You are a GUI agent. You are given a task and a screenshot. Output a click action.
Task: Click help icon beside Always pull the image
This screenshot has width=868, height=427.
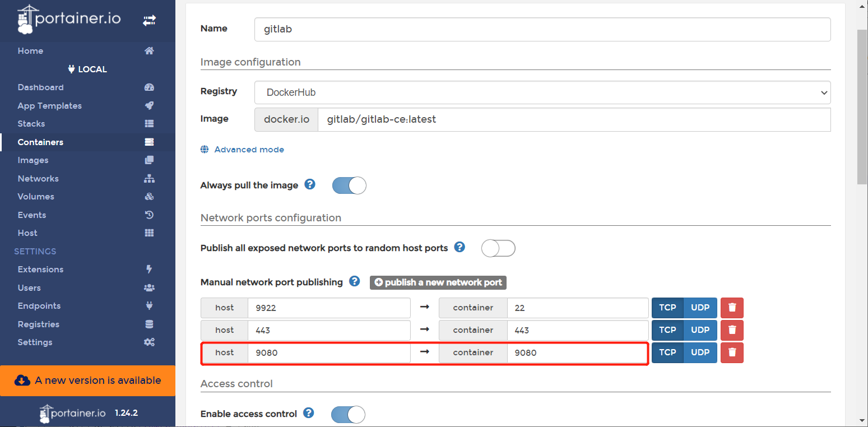[x=309, y=184]
